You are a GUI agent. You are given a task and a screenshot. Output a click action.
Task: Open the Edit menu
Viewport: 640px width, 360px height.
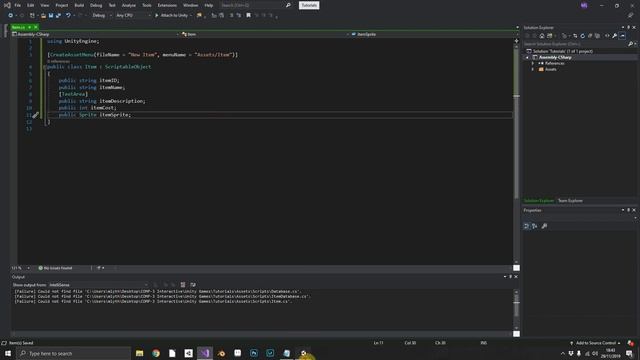pyautogui.click(x=31, y=5)
